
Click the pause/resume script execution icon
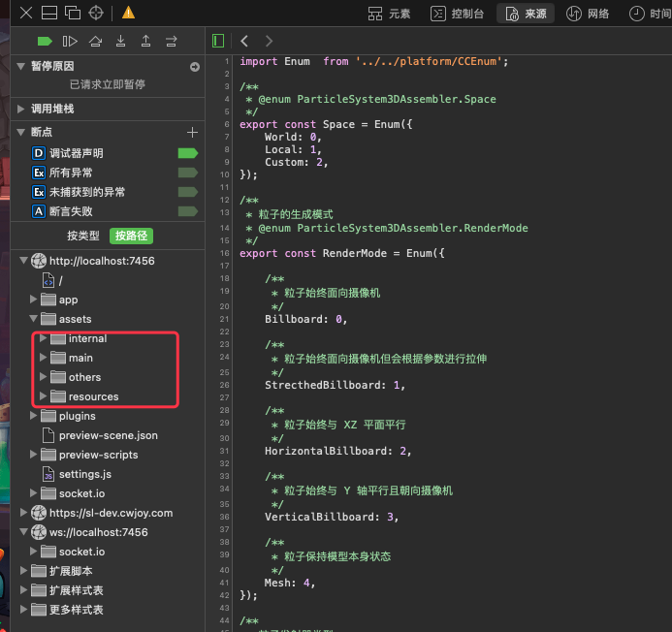(x=70, y=41)
